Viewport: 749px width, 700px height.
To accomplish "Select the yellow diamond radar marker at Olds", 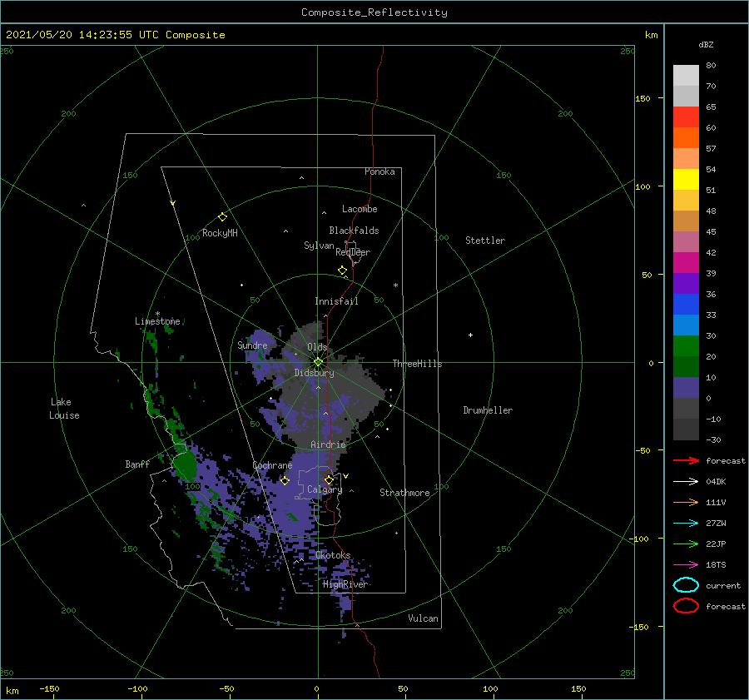I will tap(318, 362).
